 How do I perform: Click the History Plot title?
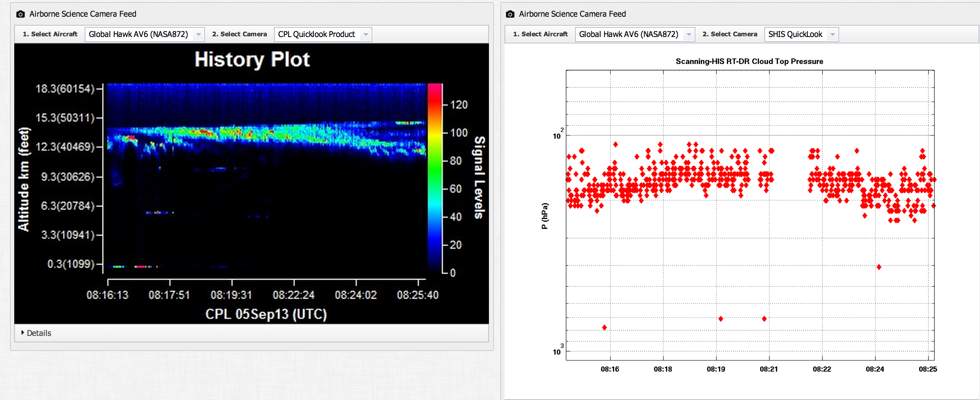(x=252, y=60)
